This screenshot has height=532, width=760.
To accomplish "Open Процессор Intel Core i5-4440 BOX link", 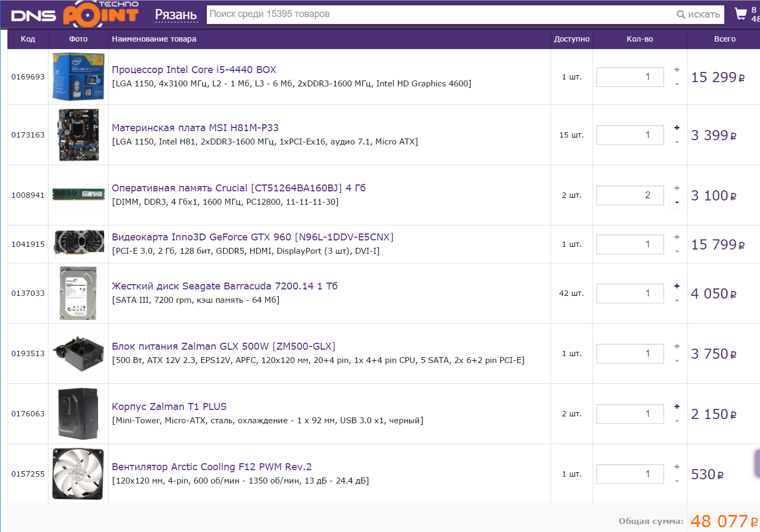I will [194, 70].
